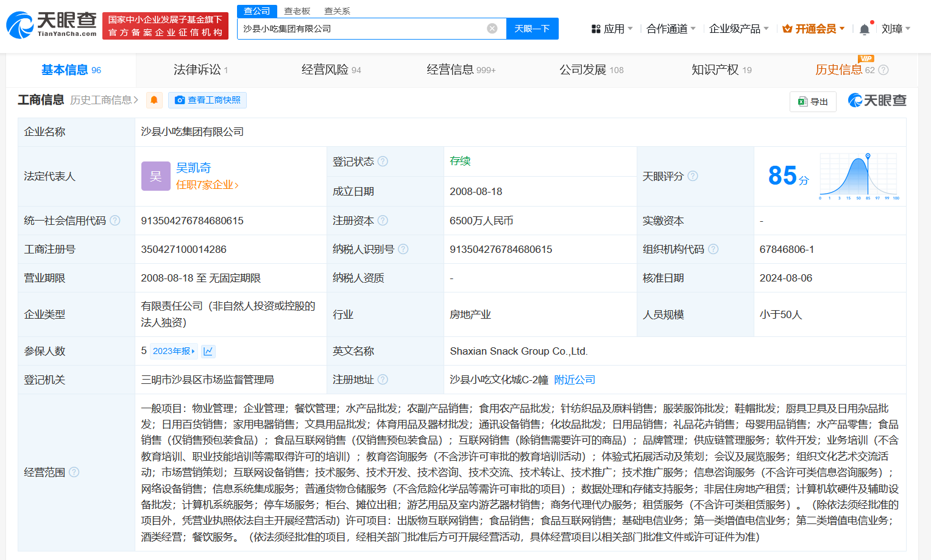Open 任职7家企业 expander link

[x=207, y=185]
